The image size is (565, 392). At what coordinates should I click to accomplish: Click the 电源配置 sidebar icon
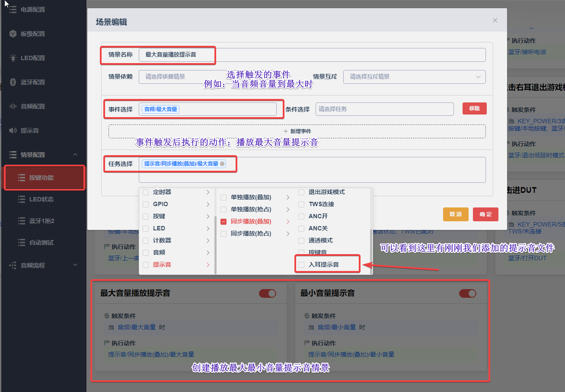pyautogui.click(x=13, y=10)
